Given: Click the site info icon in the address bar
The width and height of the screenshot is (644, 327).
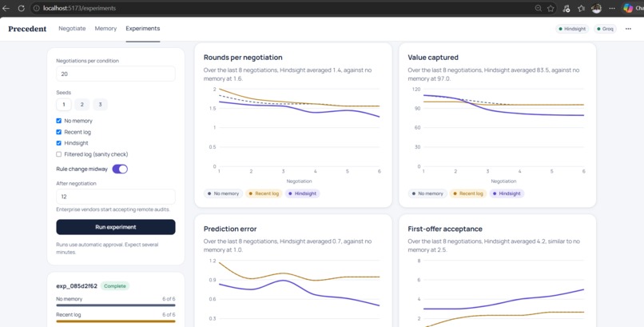Looking at the screenshot, I should tap(36, 8).
